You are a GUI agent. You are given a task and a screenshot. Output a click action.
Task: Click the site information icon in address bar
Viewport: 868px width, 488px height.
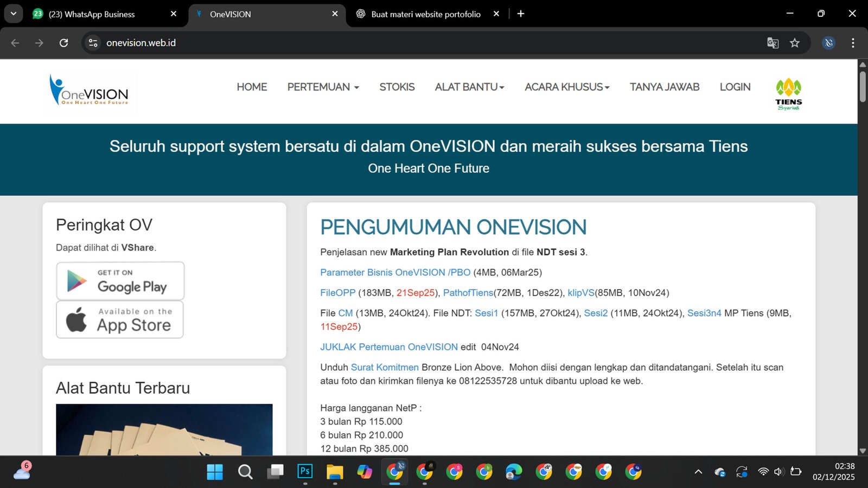(x=93, y=43)
